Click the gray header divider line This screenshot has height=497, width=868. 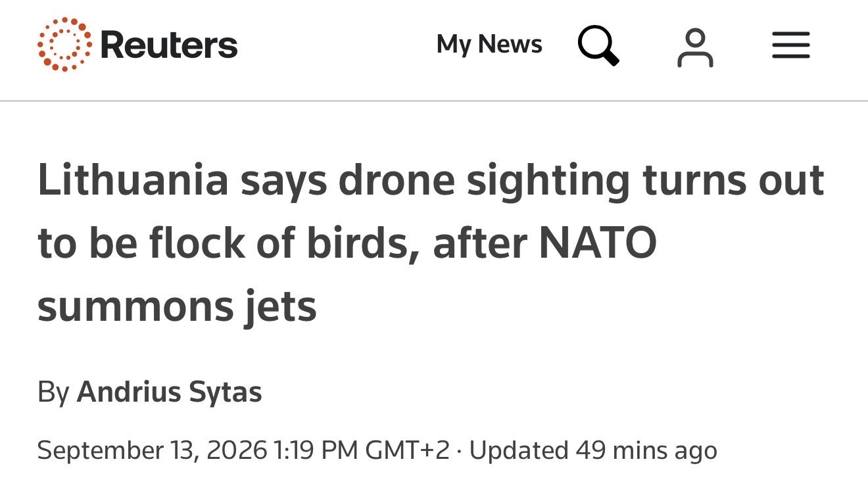pyautogui.click(x=434, y=101)
